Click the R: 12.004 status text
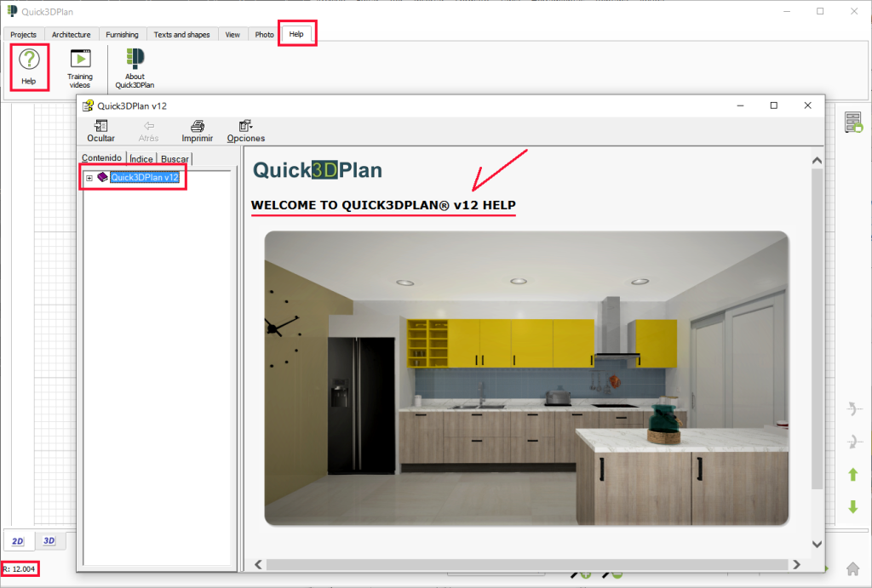The height and width of the screenshot is (588, 872). (x=19, y=569)
